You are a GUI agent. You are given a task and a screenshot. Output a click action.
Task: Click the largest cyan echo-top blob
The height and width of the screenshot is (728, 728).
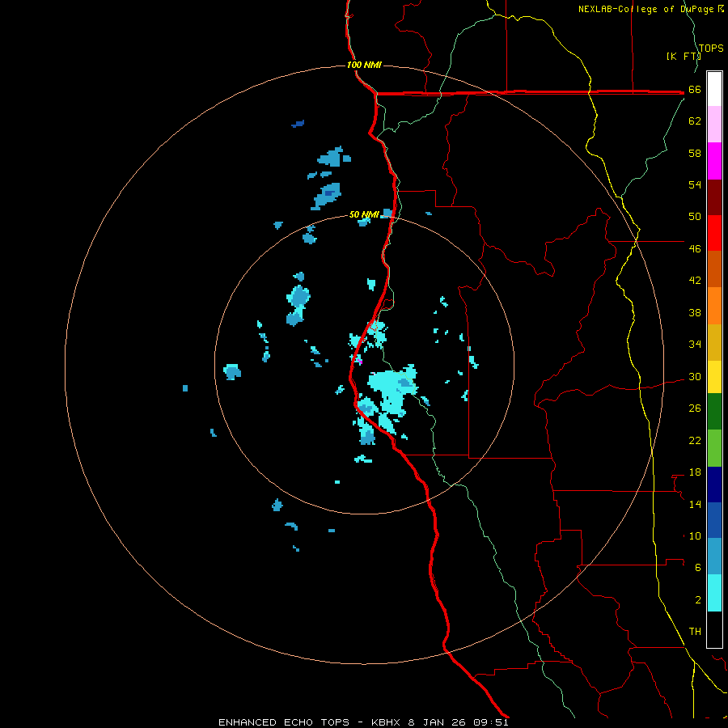[393, 389]
